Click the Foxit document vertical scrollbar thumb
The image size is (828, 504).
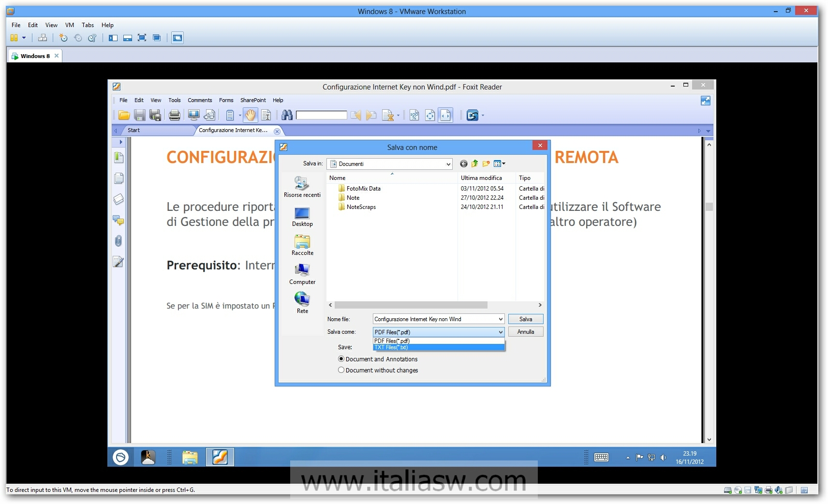[709, 207]
